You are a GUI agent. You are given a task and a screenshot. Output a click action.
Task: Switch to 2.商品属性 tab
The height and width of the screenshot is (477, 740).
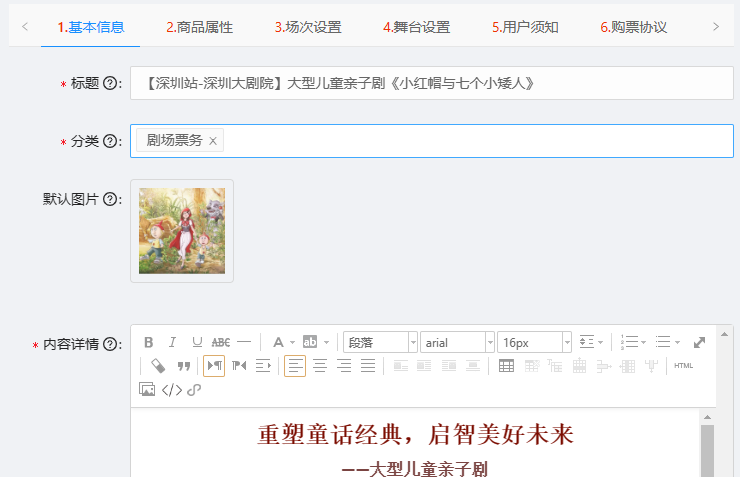pos(199,27)
